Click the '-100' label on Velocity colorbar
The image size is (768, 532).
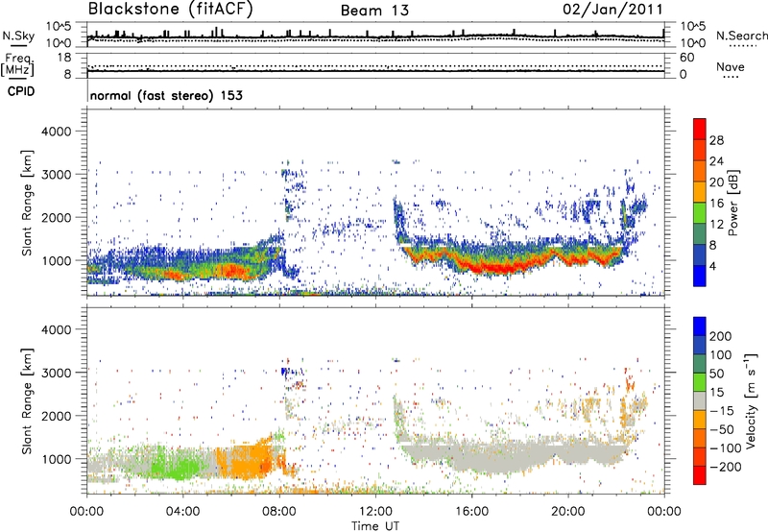pyautogui.click(x=726, y=448)
